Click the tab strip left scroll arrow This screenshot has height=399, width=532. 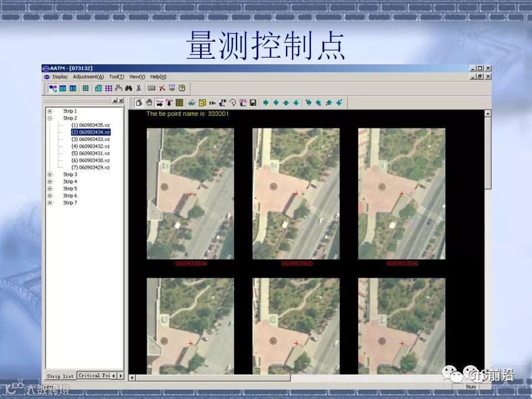[114, 376]
